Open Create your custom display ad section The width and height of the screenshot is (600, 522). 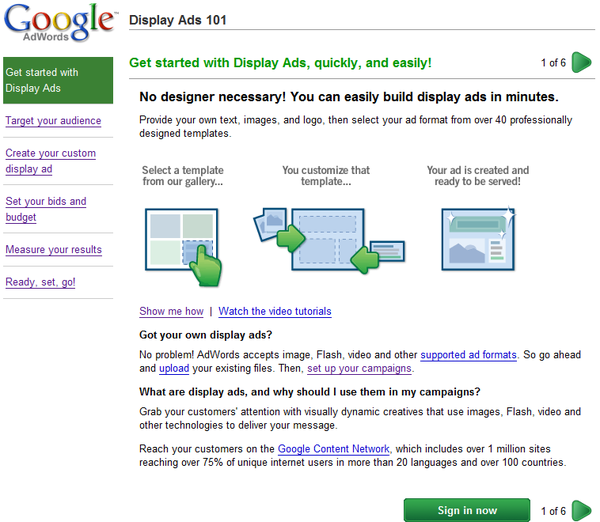(x=51, y=161)
